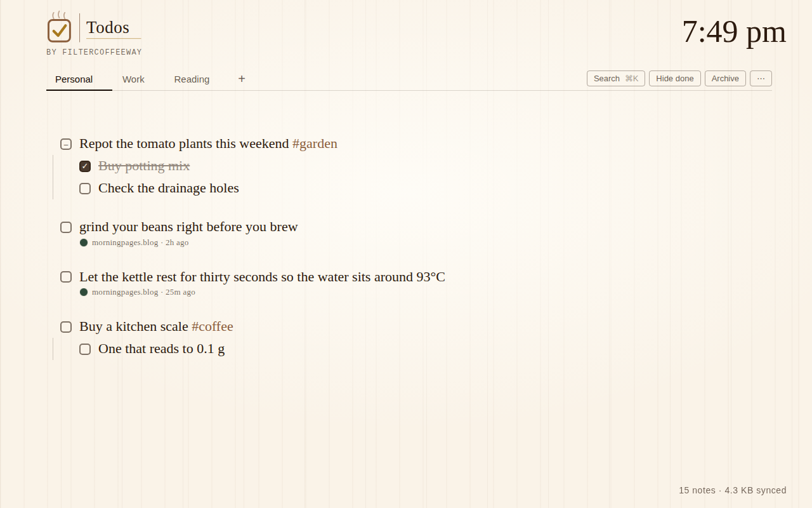Viewport: 812px width, 508px height.
Task: Complete the Buy a kitchen scale task
Action: coord(66,327)
